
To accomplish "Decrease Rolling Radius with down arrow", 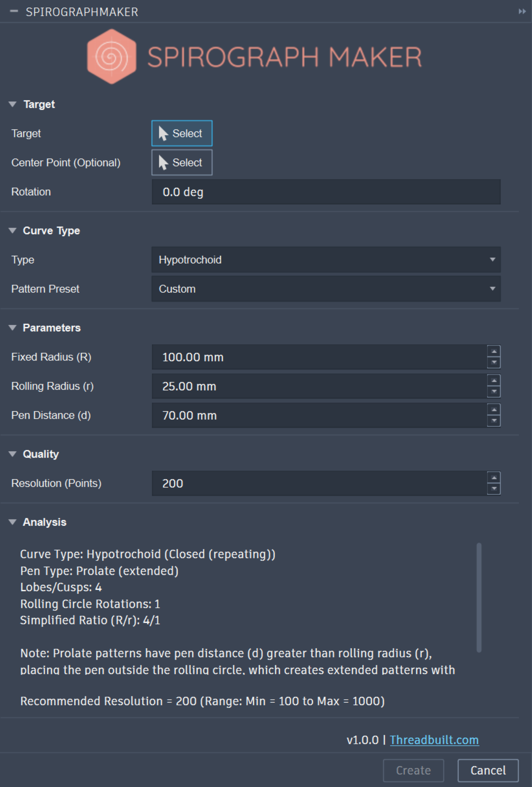I will [x=494, y=392].
